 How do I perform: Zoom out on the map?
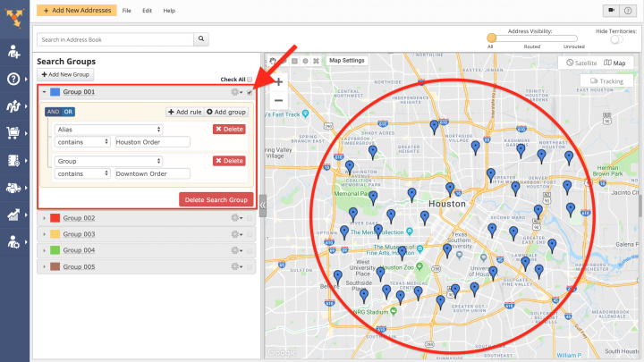coord(278,100)
